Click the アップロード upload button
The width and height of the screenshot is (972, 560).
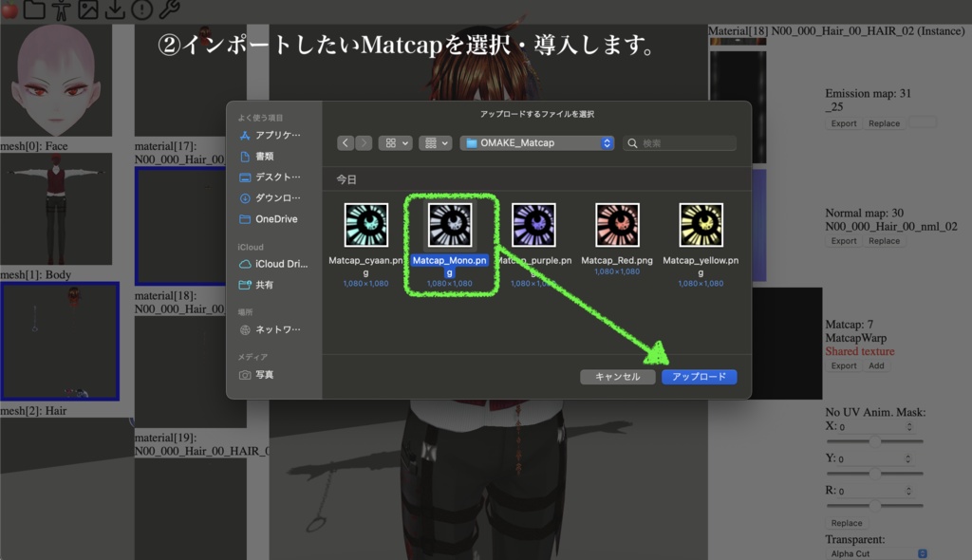point(697,377)
